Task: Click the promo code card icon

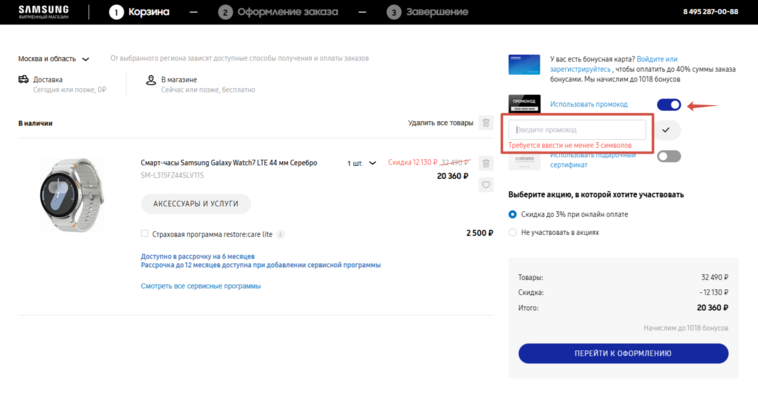Action: pyautogui.click(x=524, y=104)
